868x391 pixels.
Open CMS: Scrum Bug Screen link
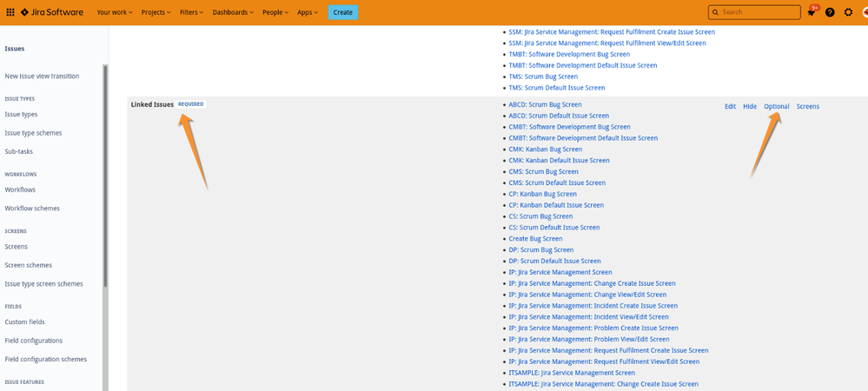(544, 172)
